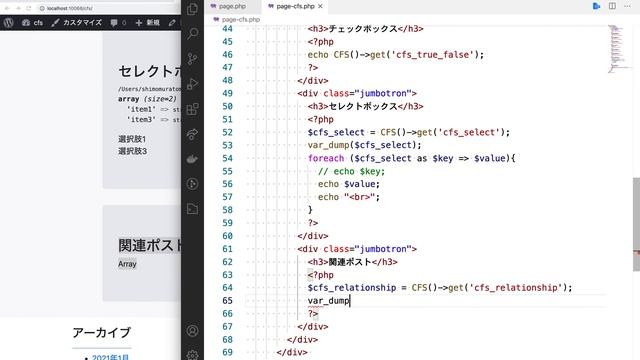Open the Extensions view

192,109
